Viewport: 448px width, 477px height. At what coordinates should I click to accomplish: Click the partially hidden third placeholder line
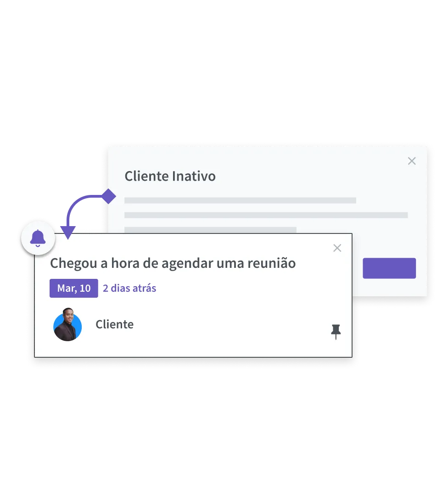coord(210,230)
